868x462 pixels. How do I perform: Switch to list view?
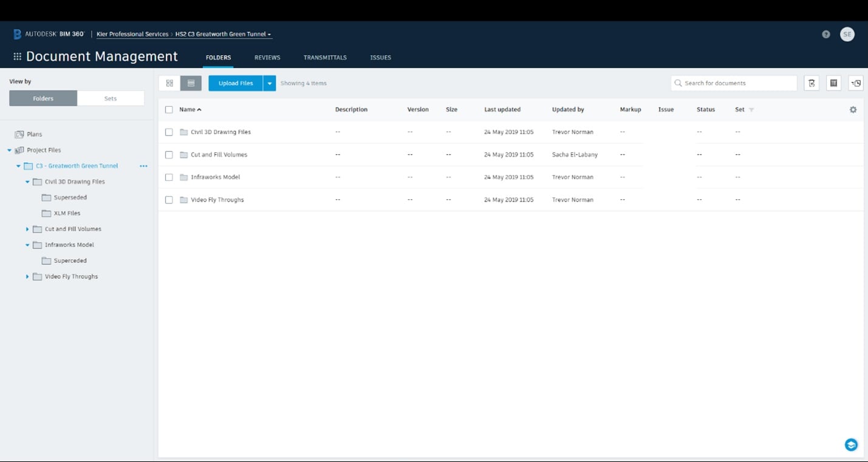[x=191, y=83]
